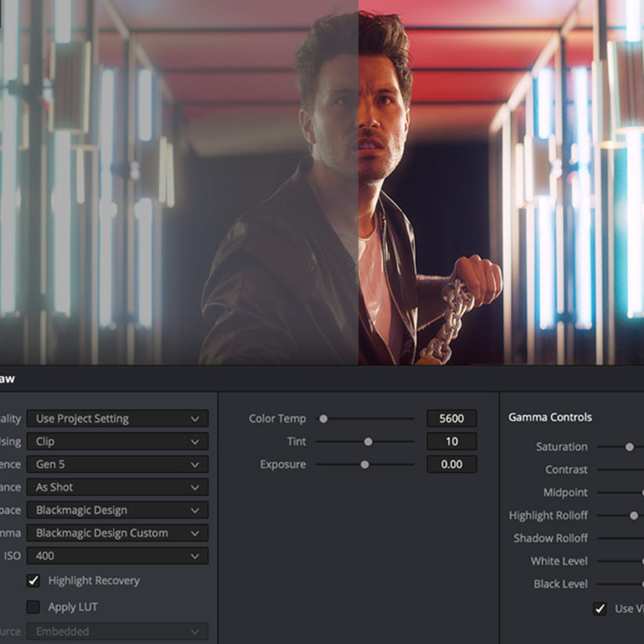Click the Exposure slider handle
This screenshot has width=644, height=644.
tap(364, 465)
